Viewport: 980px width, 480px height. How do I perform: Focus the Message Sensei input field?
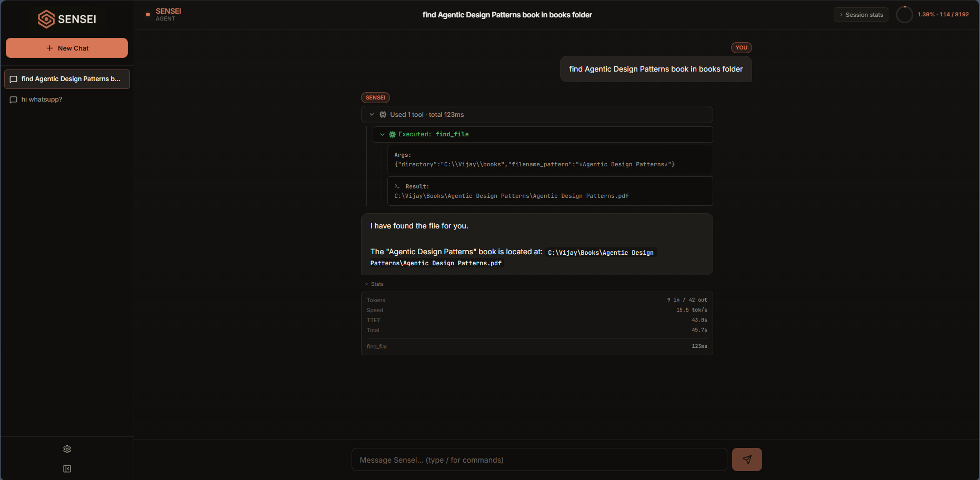539,460
